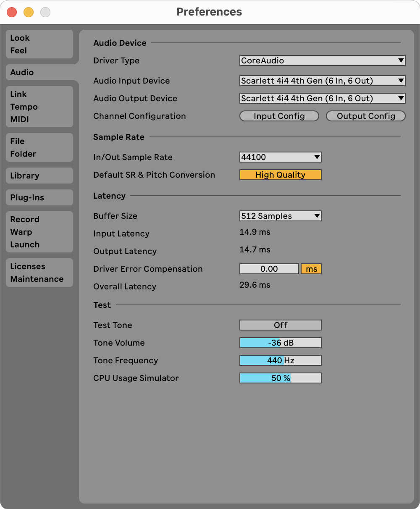Toggle the ms unit button
Viewport: 420px width, 509px height.
[x=311, y=269]
